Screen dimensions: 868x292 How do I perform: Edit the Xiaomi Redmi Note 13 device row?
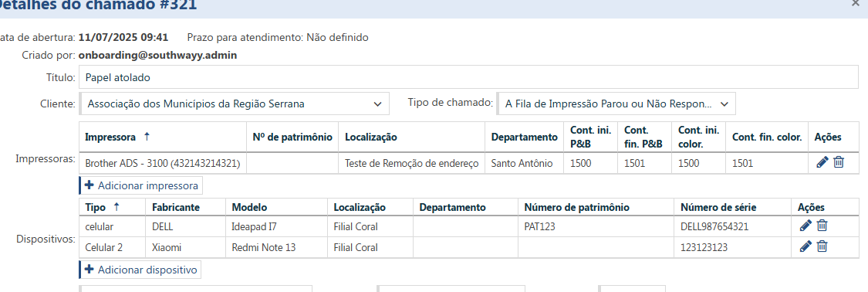click(806, 246)
